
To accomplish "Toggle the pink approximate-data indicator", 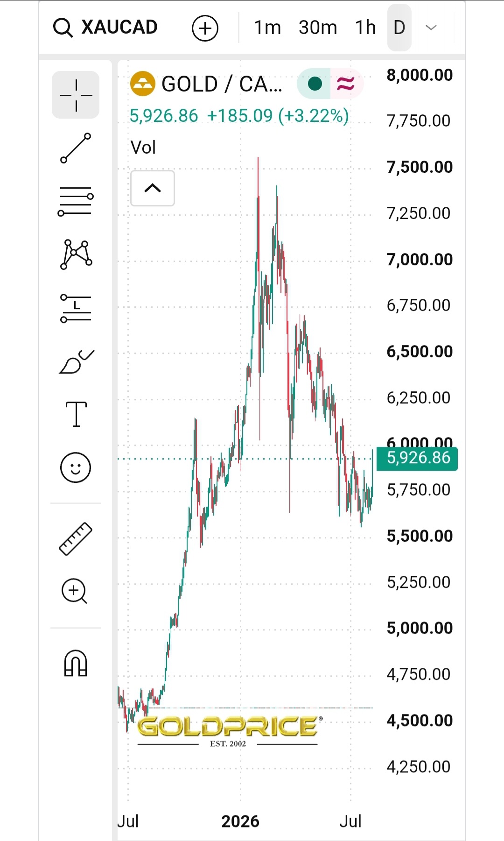I will point(346,84).
